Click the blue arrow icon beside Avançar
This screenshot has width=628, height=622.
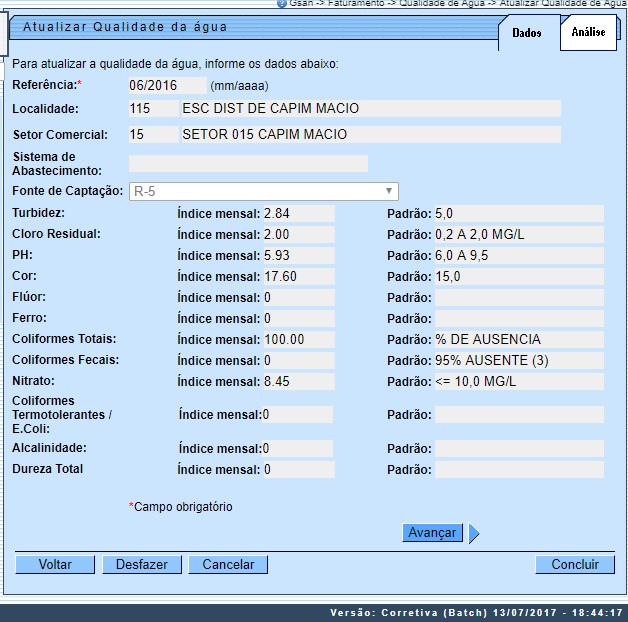tap(474, 534)
